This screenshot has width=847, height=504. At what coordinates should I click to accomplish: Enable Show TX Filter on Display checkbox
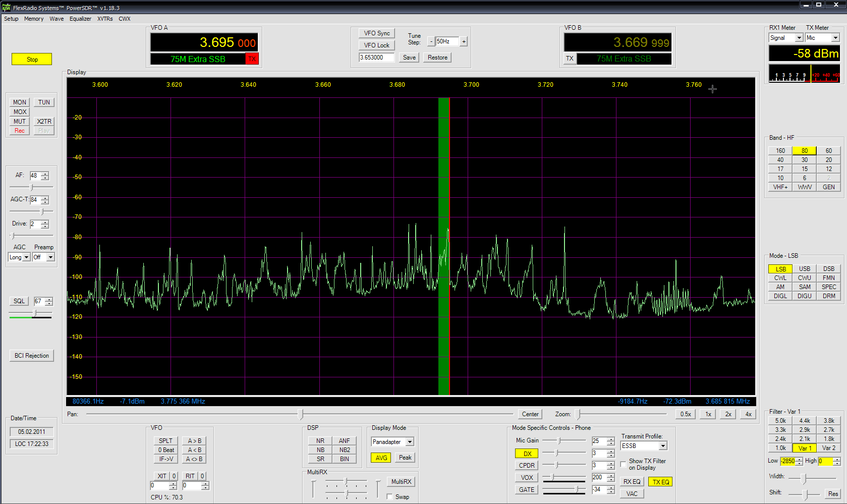(624, 464)
